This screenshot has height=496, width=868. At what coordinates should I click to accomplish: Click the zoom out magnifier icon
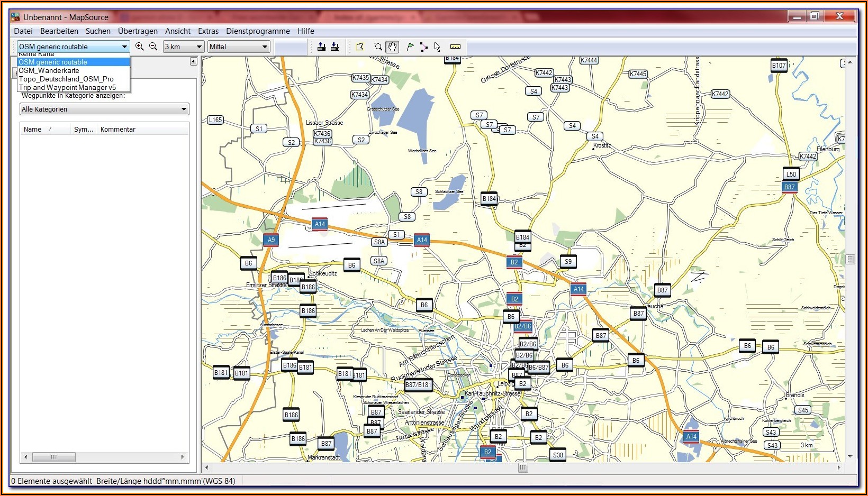(153, 47)
